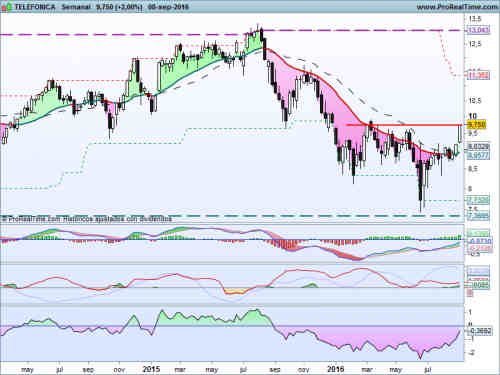Image resolution: width=500 pixels, height=375 pixels.
Task: Click the header price change 9.750 (+2.00%)
Action: tap(119, 7)
